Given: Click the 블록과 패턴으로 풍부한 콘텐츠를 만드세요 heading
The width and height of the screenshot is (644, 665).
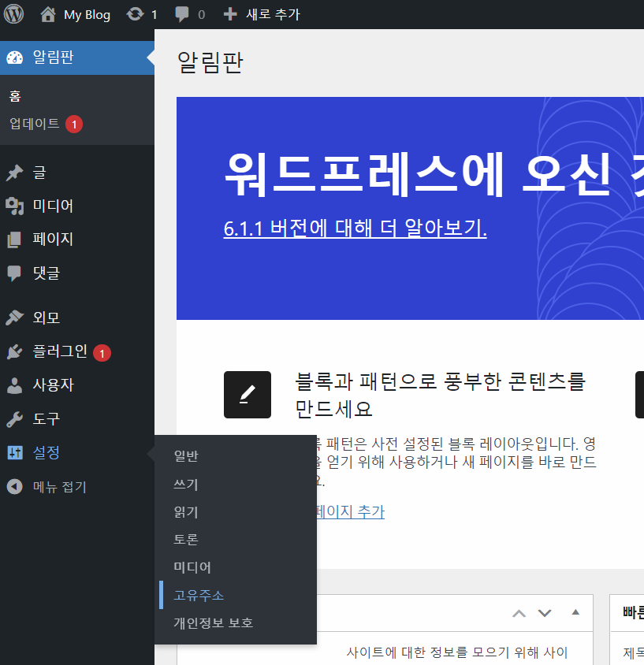Looking at the screenshot, I should pos(441,396).
